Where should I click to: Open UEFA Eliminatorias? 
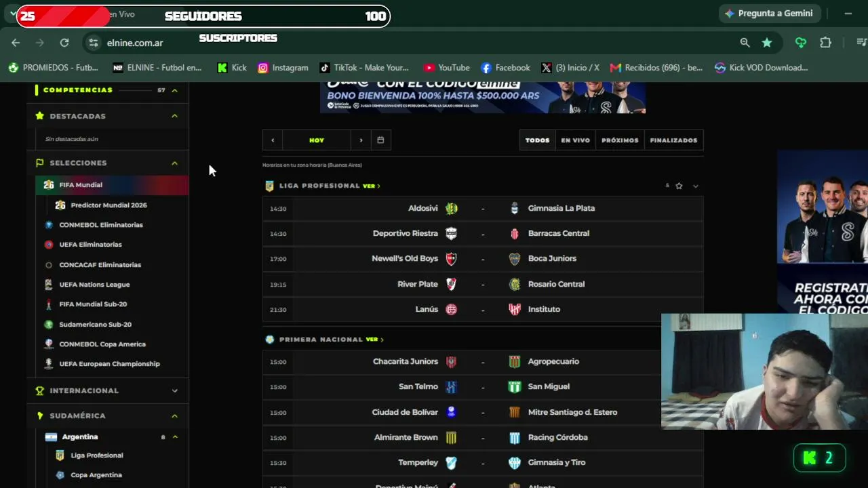pyautogui.click(x=90, y=245)
